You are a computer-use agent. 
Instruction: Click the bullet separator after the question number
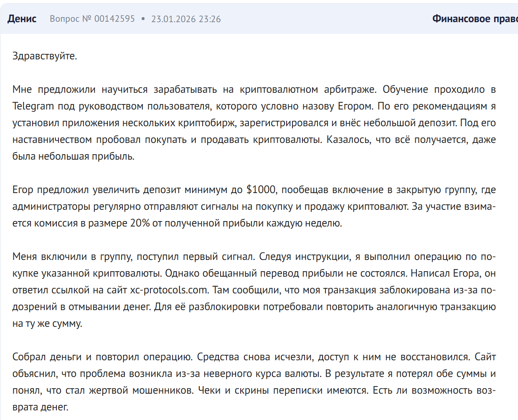pyautogui.click(x=144, y=19)
